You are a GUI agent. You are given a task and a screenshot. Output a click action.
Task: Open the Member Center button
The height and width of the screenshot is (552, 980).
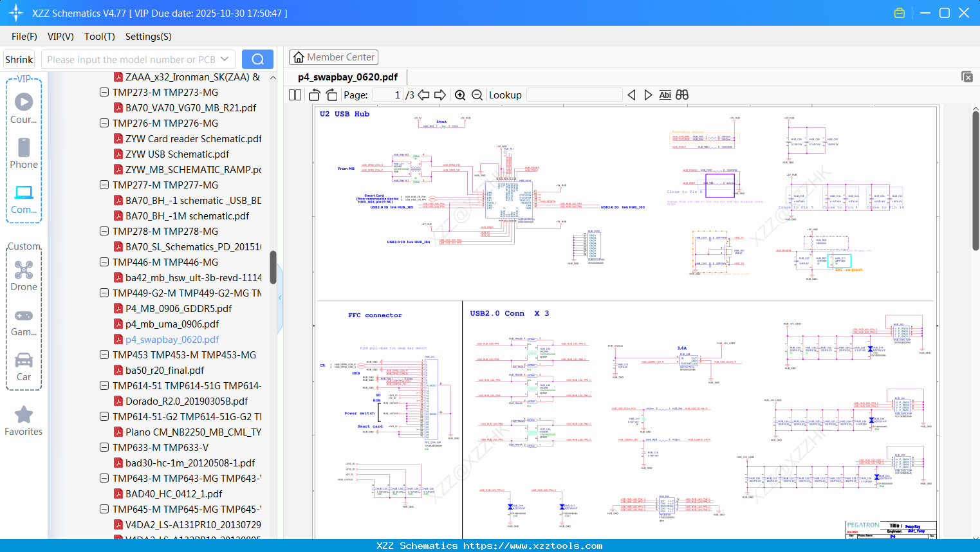tap(333, 57)
